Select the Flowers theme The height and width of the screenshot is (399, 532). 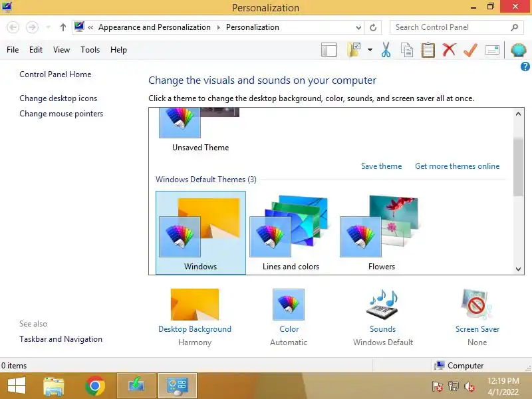381,233
